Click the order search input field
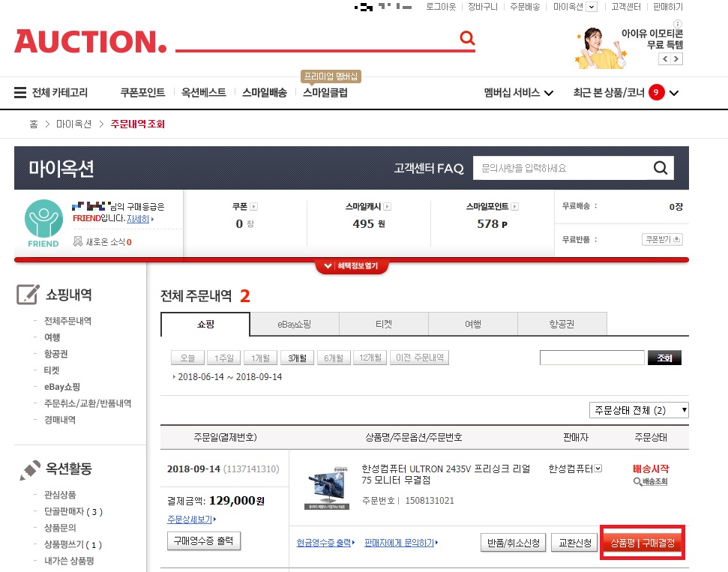This screenshot has height=572, width=728. pos(592,358)
